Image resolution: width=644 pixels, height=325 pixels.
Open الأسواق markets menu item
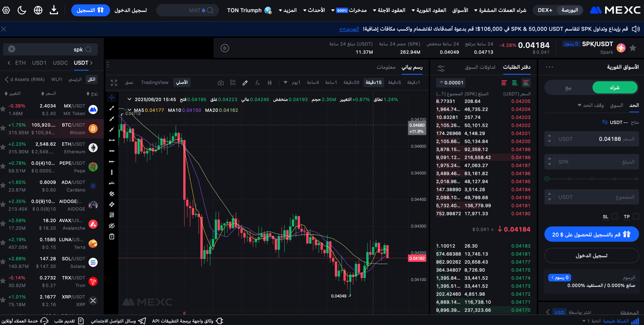(460, 10)
